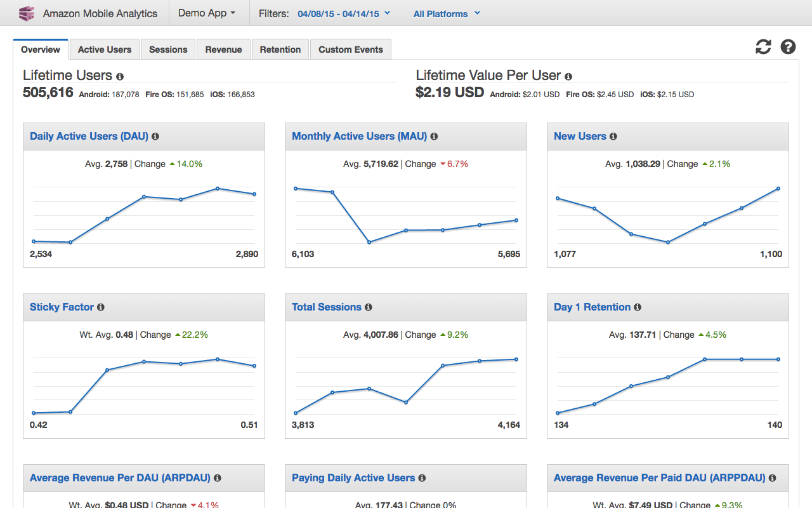812x508 pixels.
Task: Open the Demo App dropdown
Action: (x=207, y=13)
